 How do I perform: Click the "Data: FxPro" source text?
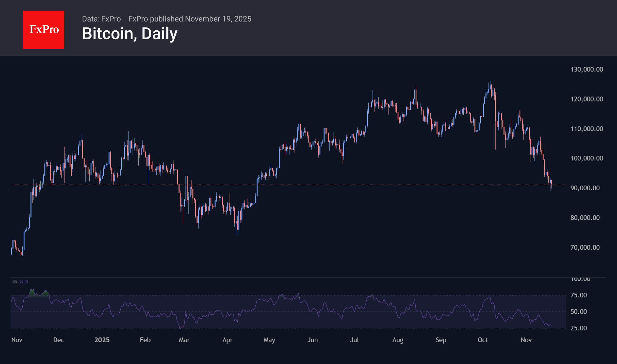[x=101, y=19]
